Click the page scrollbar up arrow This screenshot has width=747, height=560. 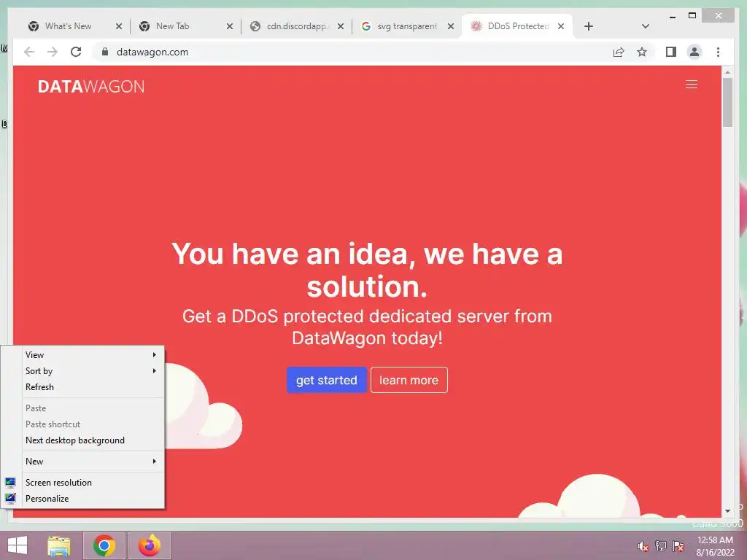[727, 72]
